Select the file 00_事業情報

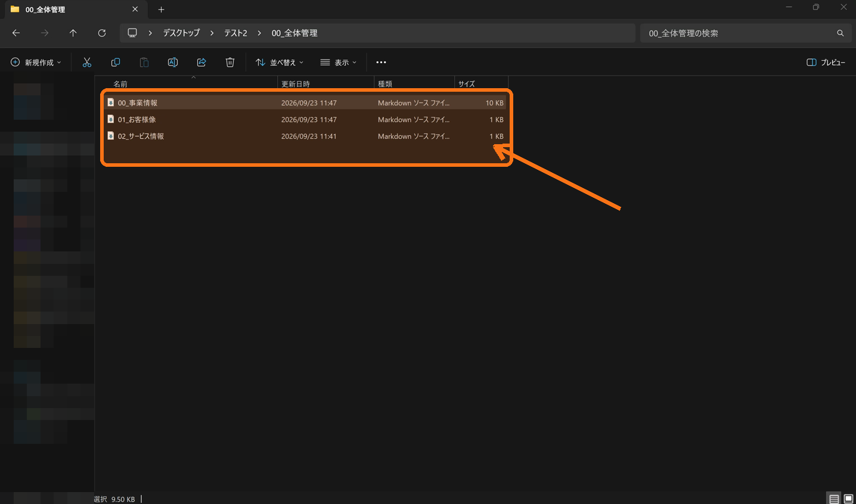(305, 103)
